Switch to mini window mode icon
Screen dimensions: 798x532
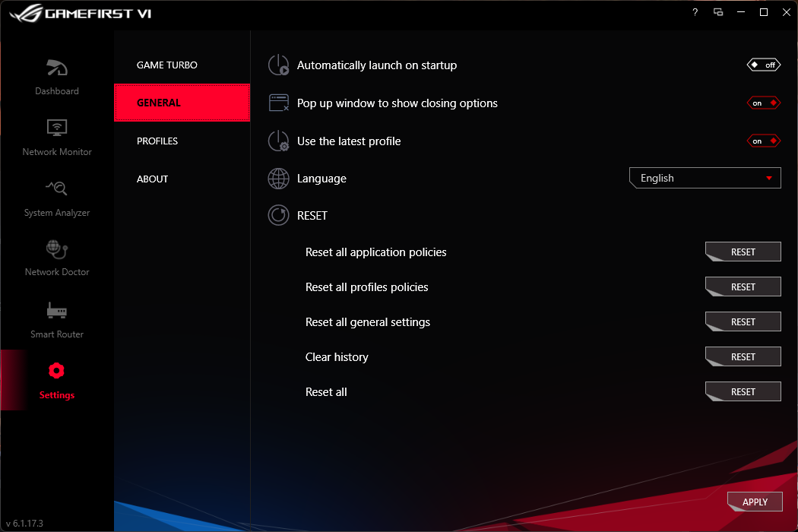(718, 12)
